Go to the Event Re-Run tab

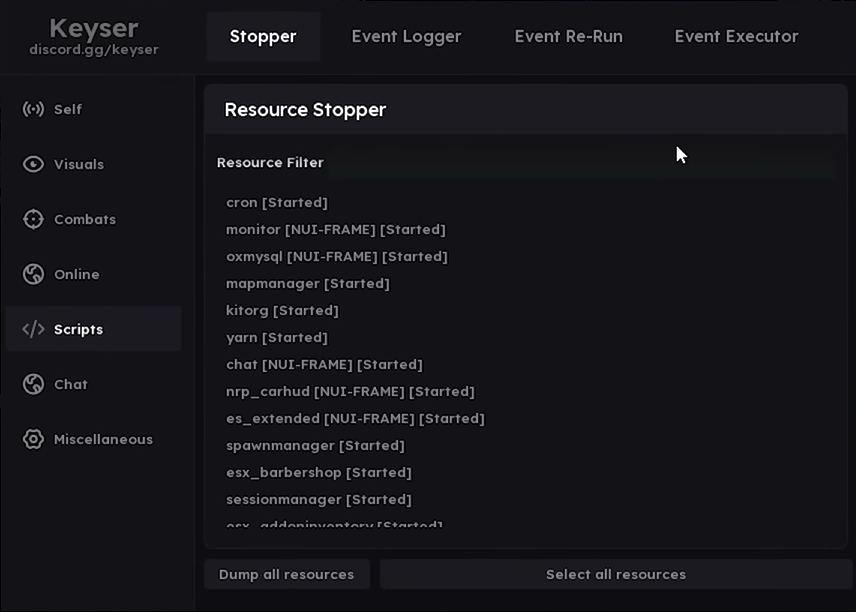[x=568, y=37]
